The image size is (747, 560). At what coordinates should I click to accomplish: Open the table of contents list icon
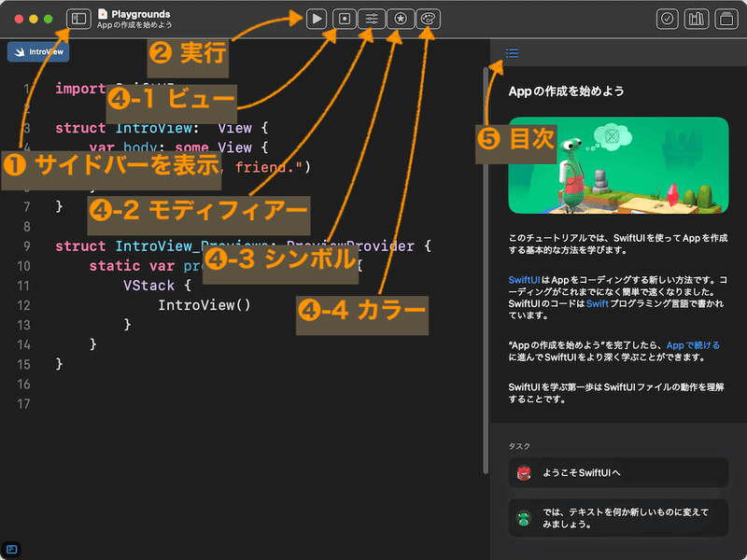point(512,53)
